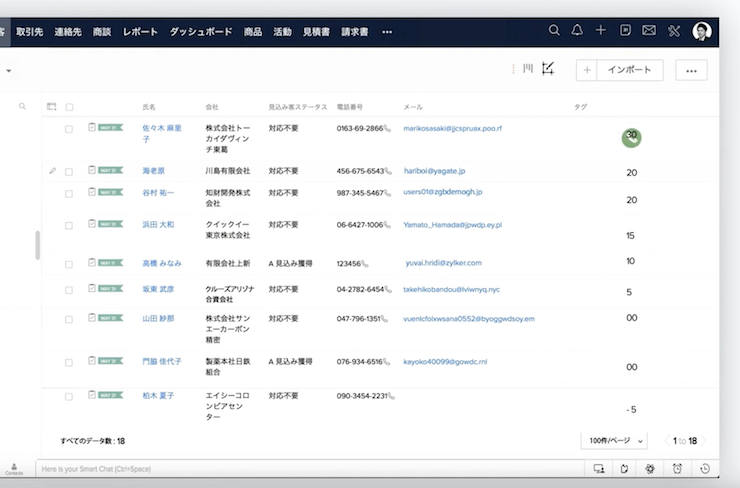The width and height of the screenshot is (740, 488).
Task: Go to previous page arrow in pagination
Action: click(x=667, y=441)
